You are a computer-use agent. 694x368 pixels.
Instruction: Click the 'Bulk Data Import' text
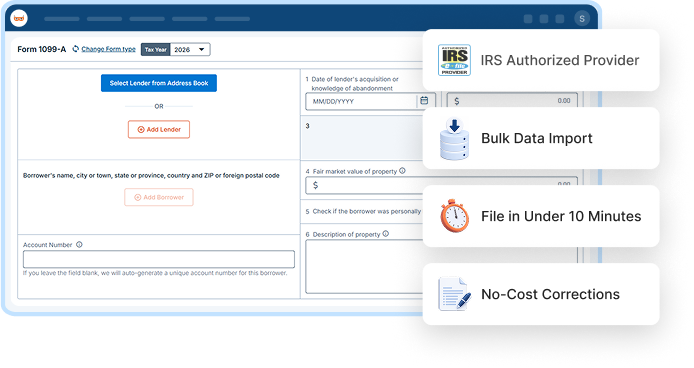coord(536,138)
